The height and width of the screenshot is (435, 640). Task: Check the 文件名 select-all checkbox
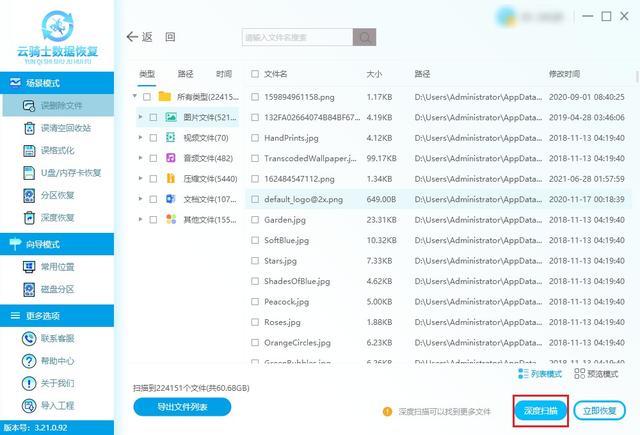click(255, 74)
